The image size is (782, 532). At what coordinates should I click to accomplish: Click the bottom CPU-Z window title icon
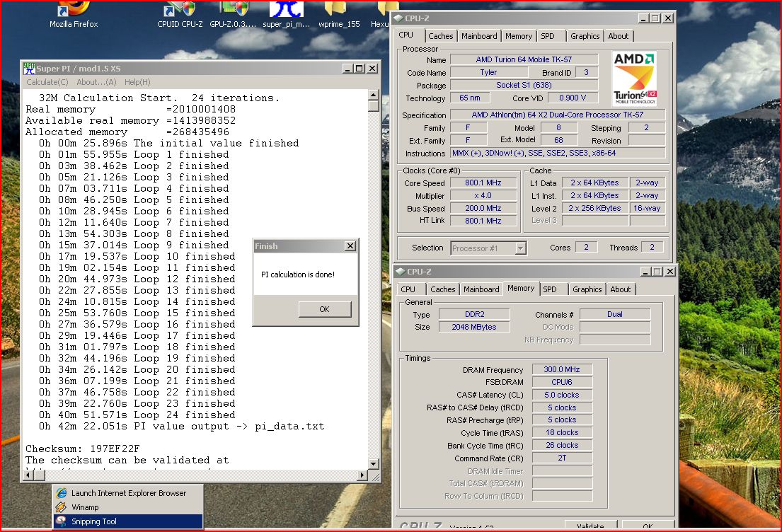pyautogui.click(x=400, y=271)
